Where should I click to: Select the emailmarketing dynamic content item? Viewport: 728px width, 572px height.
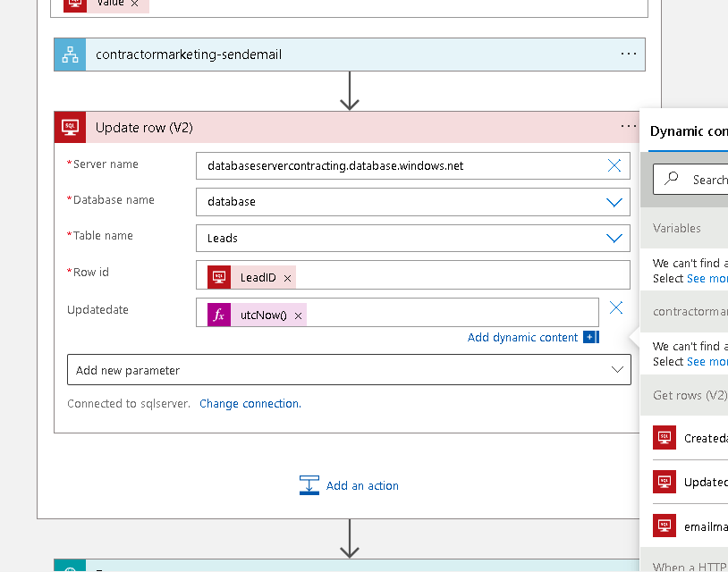pyautogui.click(x=690, y=526)
